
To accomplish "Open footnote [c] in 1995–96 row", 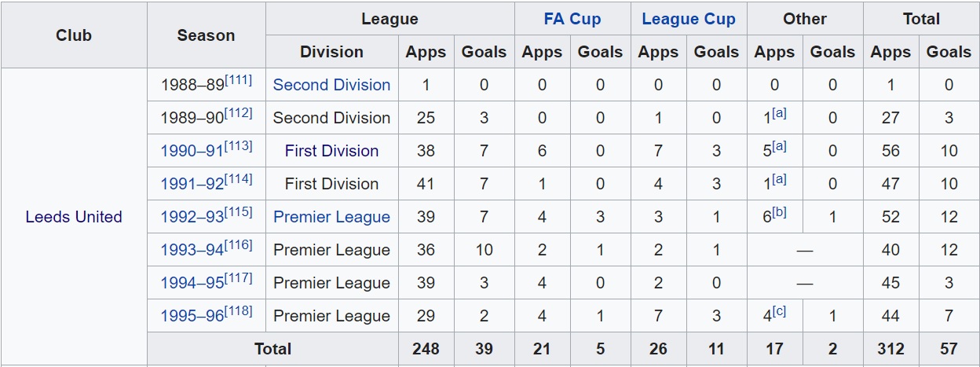I will coord(779,311).
